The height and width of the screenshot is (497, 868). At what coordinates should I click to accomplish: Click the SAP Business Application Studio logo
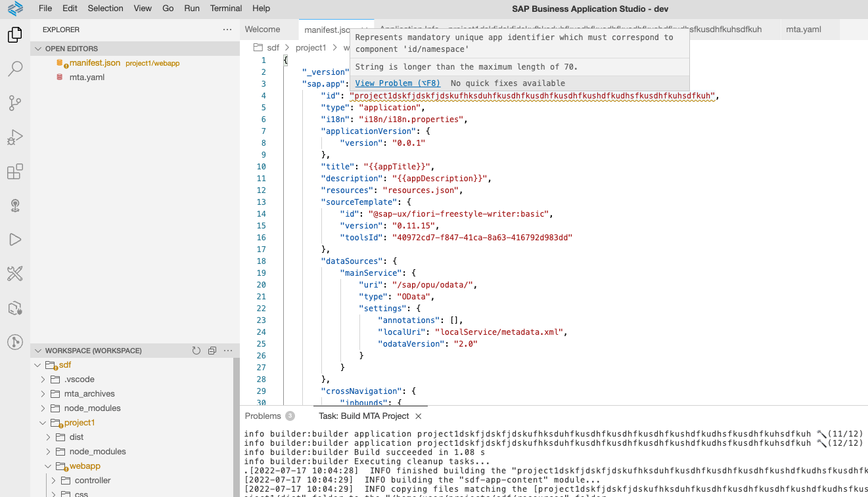[x=15, y=9]
